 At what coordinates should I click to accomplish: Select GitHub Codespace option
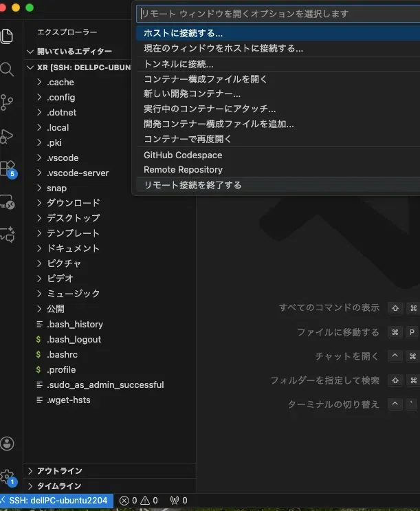click(x=278, y=155)
